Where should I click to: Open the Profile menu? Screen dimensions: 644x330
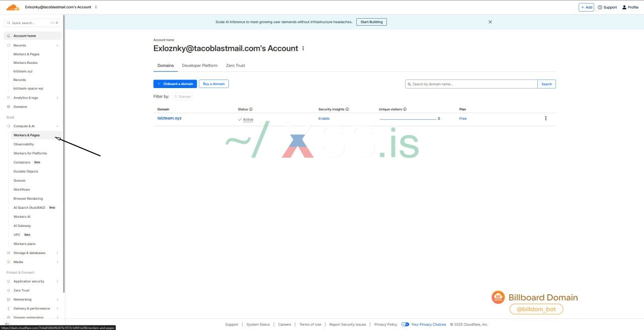coord(630,7)
